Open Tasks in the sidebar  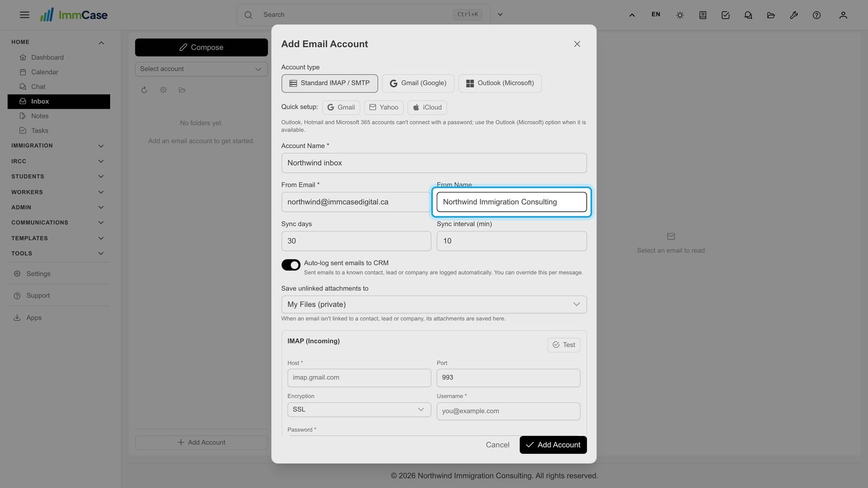coord(40,131)
